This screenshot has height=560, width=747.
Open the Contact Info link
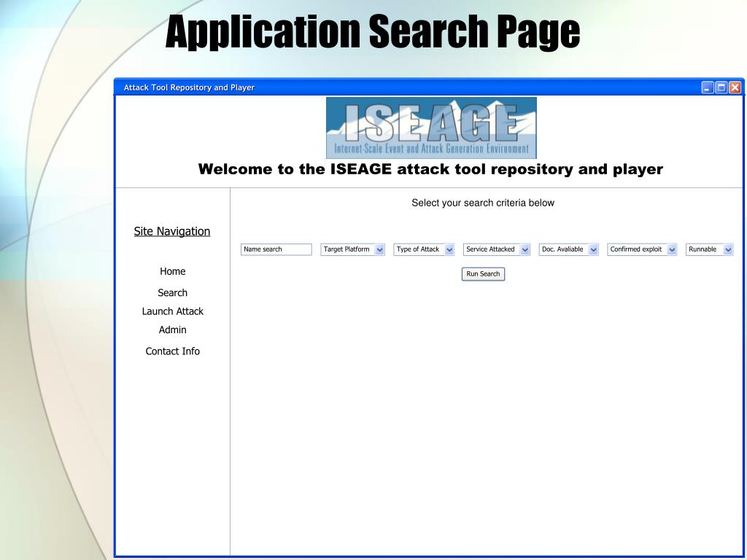(172, 351)
